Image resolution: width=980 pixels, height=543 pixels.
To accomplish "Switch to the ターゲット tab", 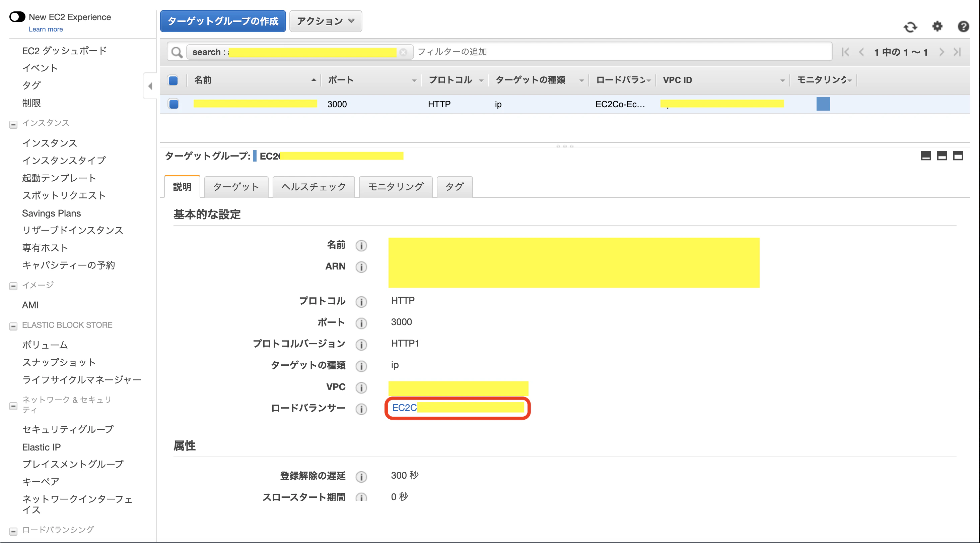I will point(236,187).
